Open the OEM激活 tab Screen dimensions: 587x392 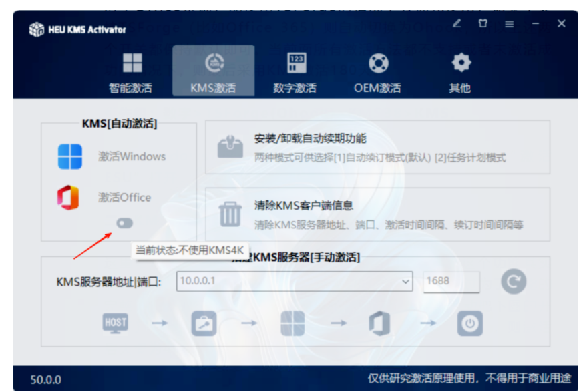378,70
